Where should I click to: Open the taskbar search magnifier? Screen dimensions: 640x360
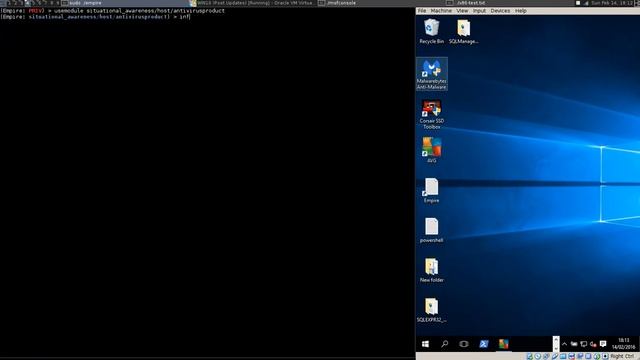coord(444,344)
